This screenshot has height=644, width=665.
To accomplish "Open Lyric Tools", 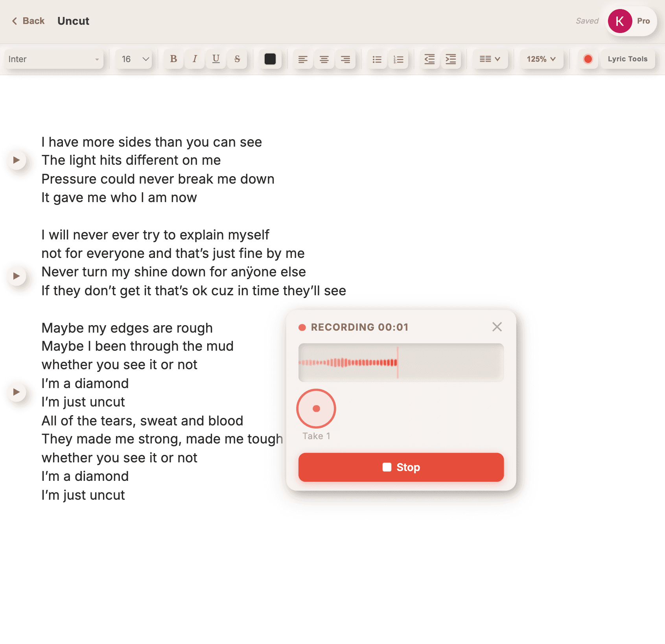I will [x=628, y=59].
